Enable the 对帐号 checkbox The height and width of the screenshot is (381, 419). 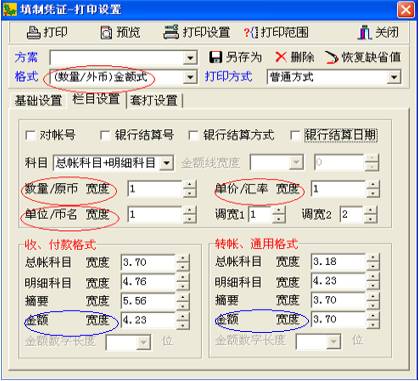(30, 136)
